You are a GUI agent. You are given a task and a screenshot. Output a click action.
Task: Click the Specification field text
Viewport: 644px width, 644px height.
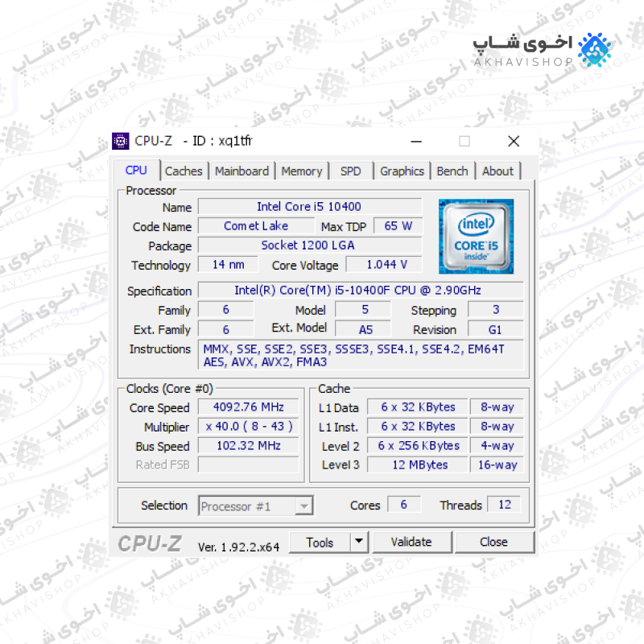(357, 291)
